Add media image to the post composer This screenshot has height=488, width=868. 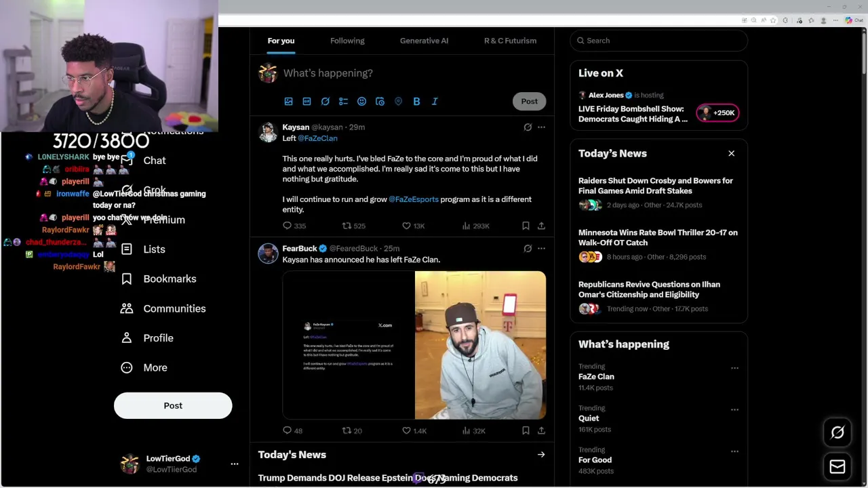288,101
